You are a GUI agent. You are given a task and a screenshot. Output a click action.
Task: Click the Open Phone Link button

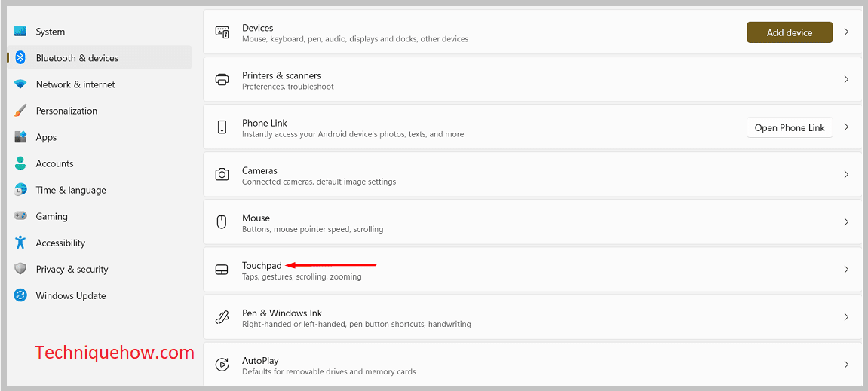point(790,128)
